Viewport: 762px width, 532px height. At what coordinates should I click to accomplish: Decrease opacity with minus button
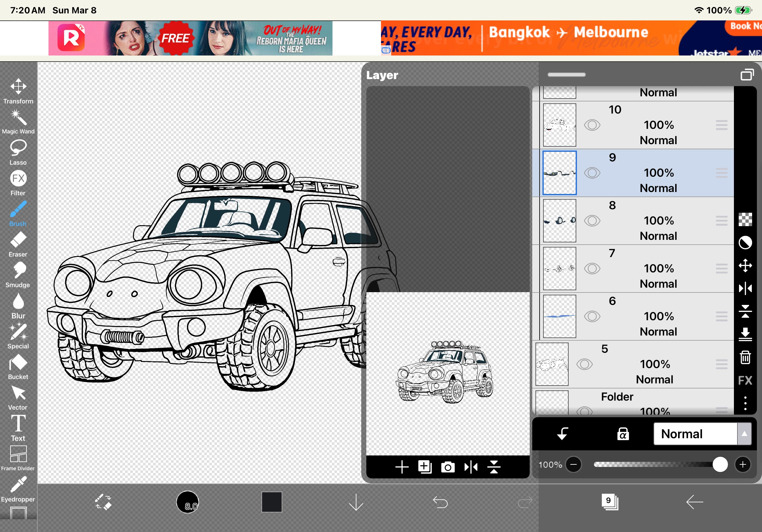(x=573, y=464)
